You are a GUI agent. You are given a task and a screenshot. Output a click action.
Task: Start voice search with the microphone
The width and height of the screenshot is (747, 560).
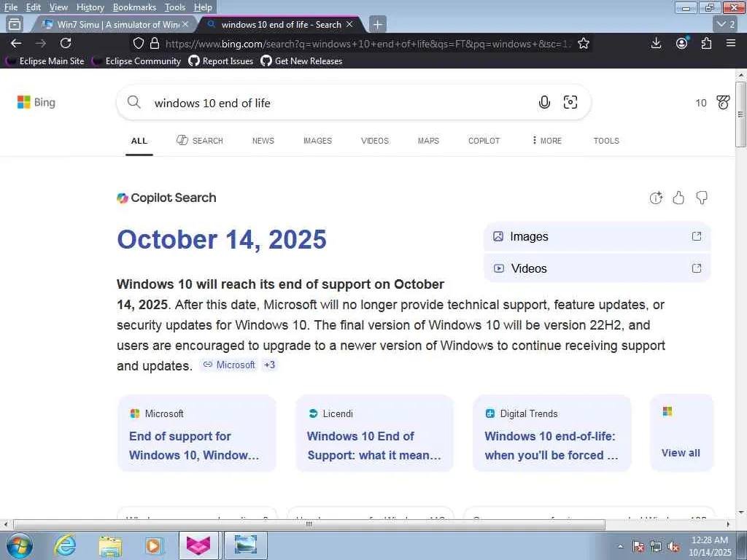pyautogui.click(x=544, y=102)
